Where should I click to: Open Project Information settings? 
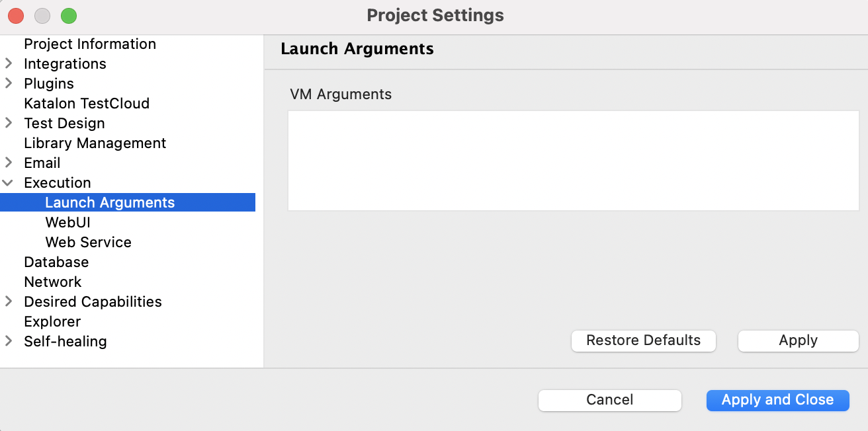point(90,44)
